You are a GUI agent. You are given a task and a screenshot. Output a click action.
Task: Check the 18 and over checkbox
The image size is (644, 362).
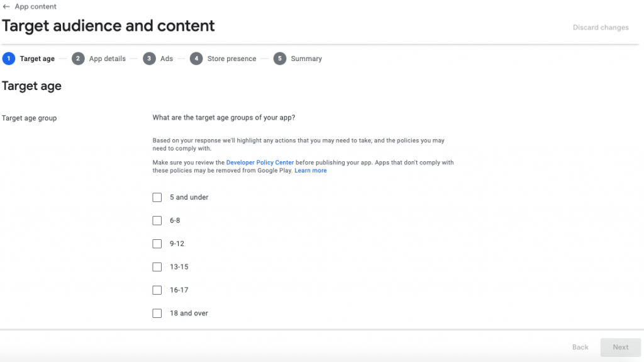(157, 314)
